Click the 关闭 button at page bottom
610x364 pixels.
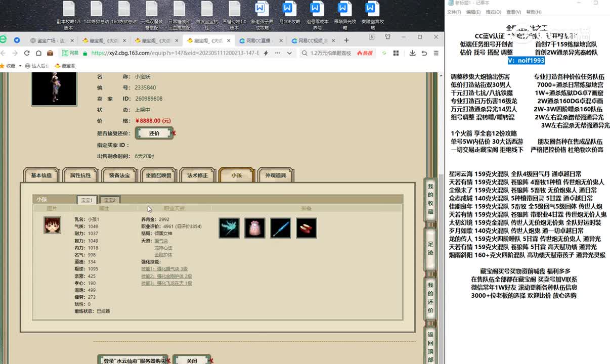click(x=192, y=360)
